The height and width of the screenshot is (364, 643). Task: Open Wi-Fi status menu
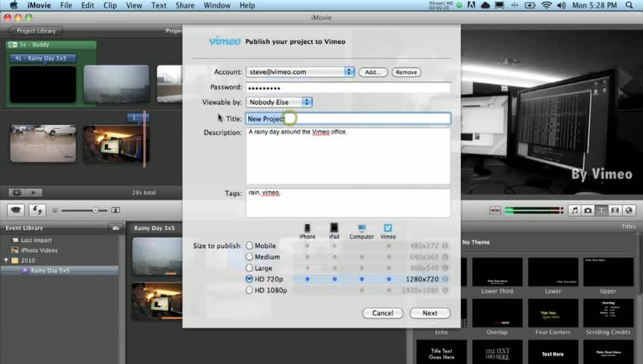click(546, 5)
